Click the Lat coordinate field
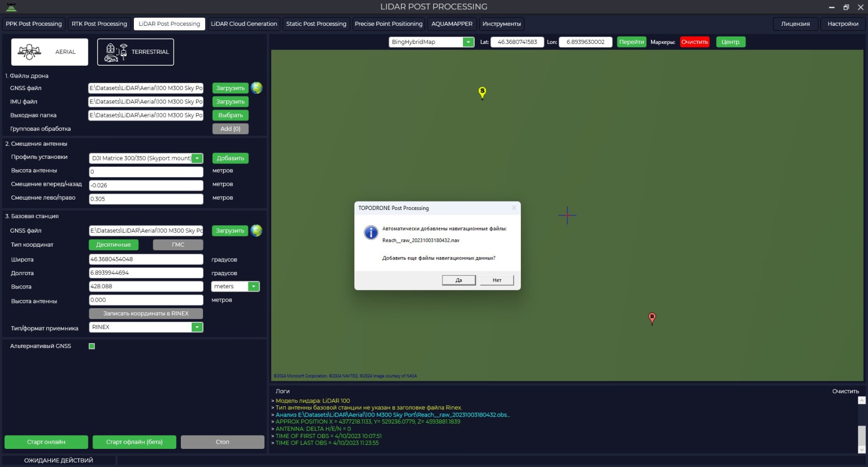This screenshot has height=467, width=868. 517,42
